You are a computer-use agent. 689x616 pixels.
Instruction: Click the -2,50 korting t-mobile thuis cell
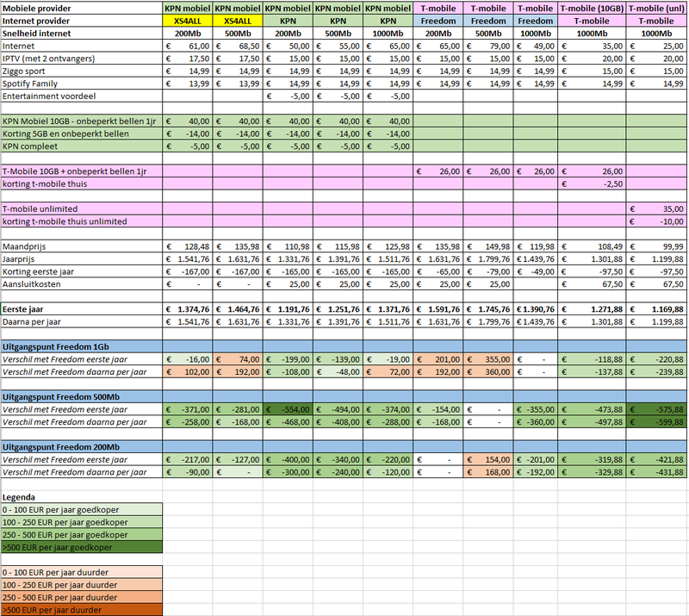point(592,184)
